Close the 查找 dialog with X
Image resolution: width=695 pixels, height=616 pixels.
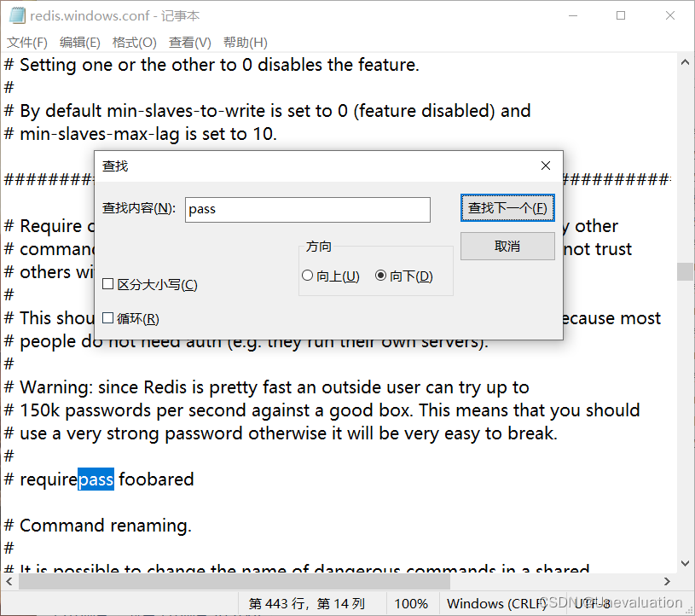coord(546,166)
